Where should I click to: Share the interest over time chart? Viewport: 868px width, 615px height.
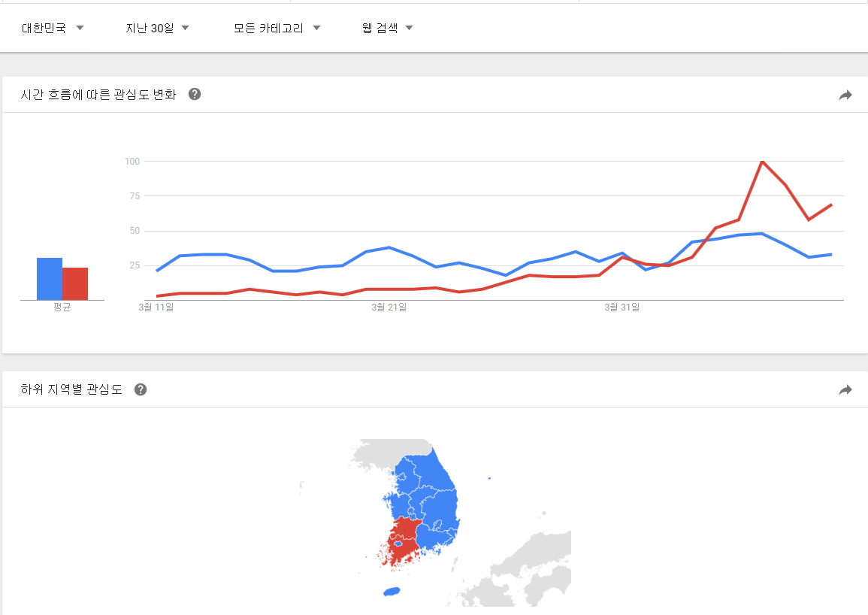(845, 95)
